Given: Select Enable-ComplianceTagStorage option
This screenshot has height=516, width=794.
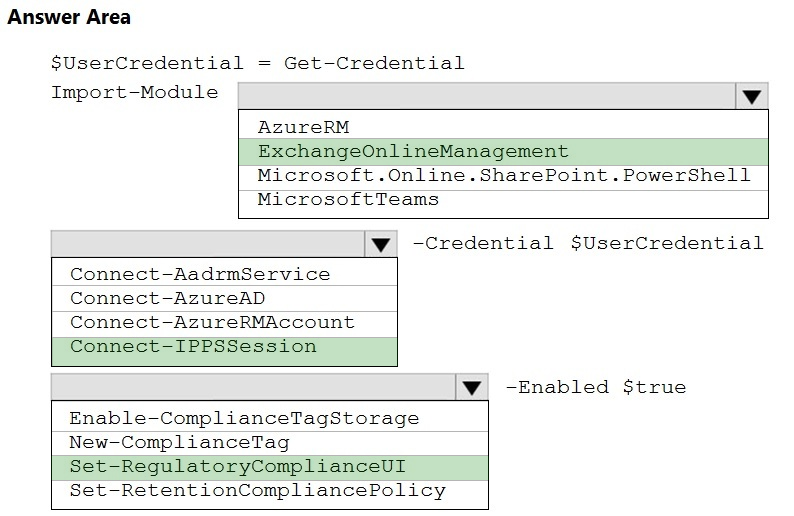Looking at the screenshot, I should 270,418.
